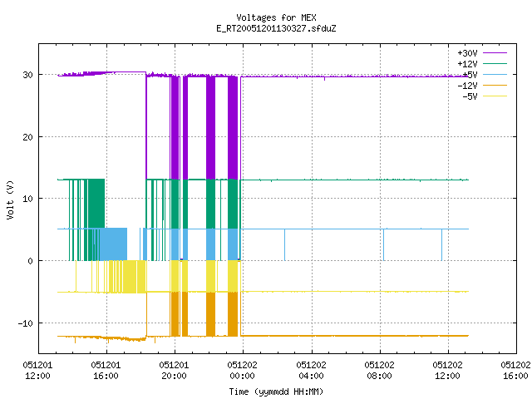This screenshot has width=532, height=399.
Task: Click the -5V legend label
Action: click(470, 96)
